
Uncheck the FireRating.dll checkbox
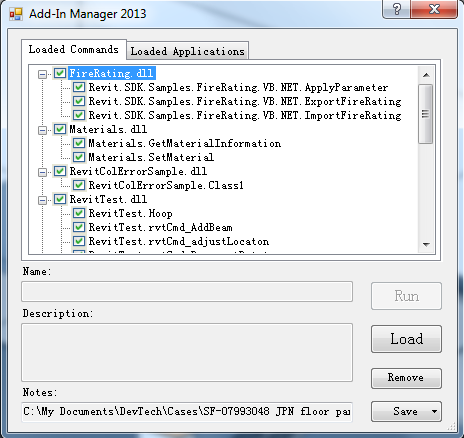click(60, 73)
